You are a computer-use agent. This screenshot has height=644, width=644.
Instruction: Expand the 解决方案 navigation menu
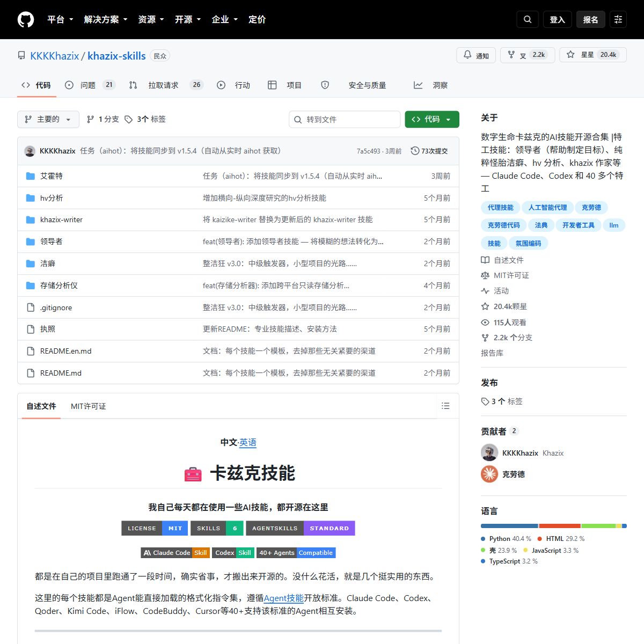pos(106,19)
